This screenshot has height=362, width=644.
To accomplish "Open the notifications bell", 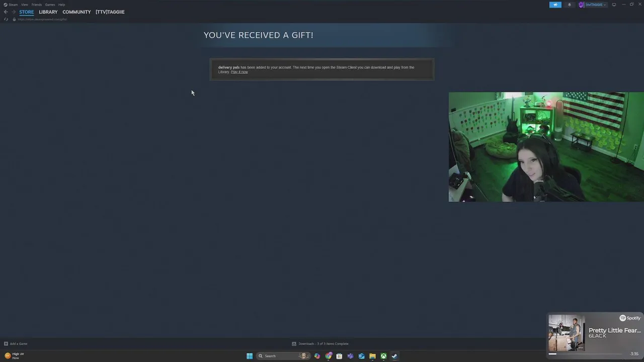I will pyautogui.click(x=570, y=5).
